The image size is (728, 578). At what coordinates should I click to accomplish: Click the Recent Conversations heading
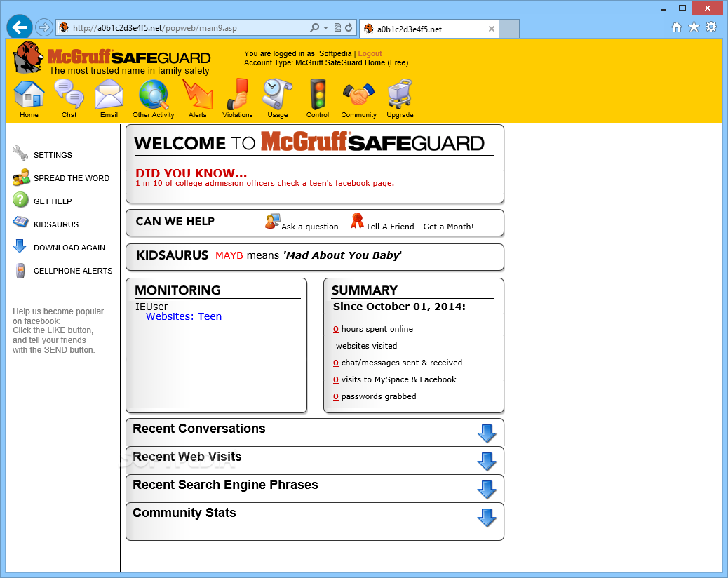point(199,429)
